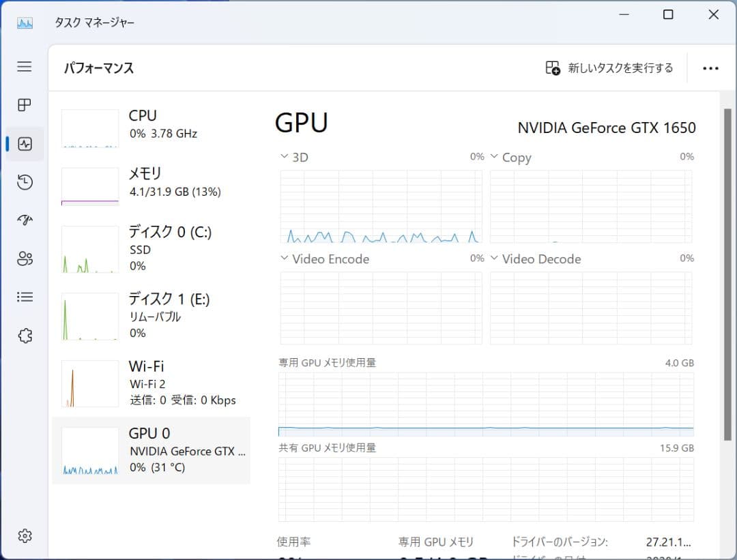The height and width of the screenshot is (560, 737).
Task: Collapse the 3D graph section
Action: [285, 157]
